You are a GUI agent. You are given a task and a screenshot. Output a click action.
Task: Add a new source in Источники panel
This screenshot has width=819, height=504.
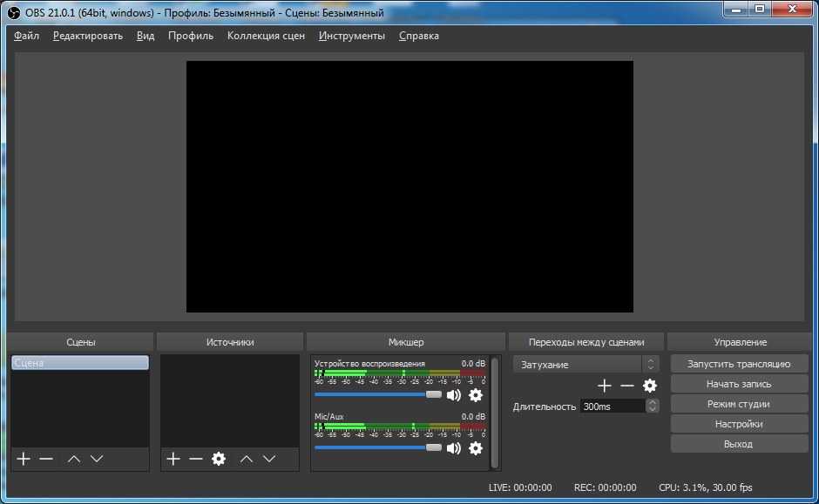coord(173,459)
